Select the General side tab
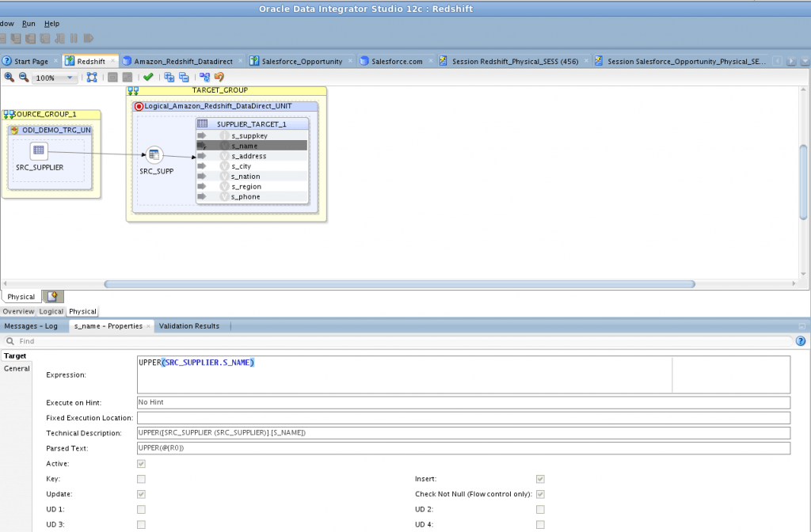811x532 pixels. tap(17, 368)
